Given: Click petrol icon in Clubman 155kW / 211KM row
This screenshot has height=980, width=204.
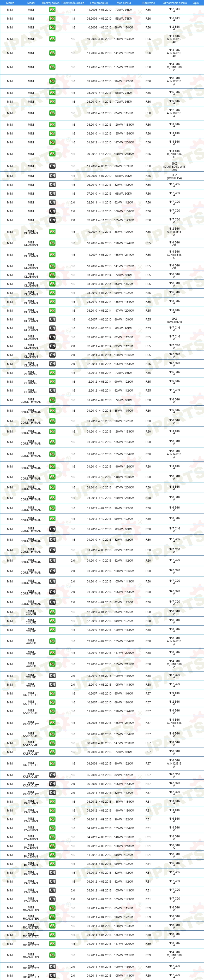Looking at the screenshot, I should [x=52, y=254].
